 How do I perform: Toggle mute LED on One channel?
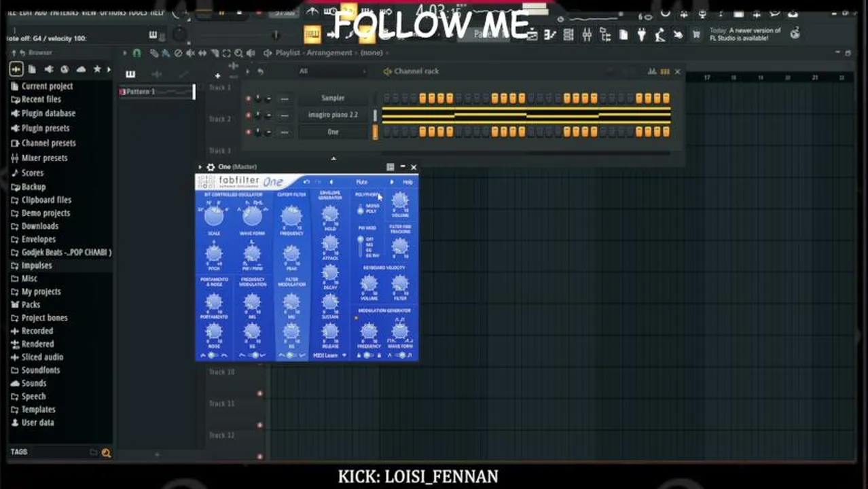pos(248,132)
